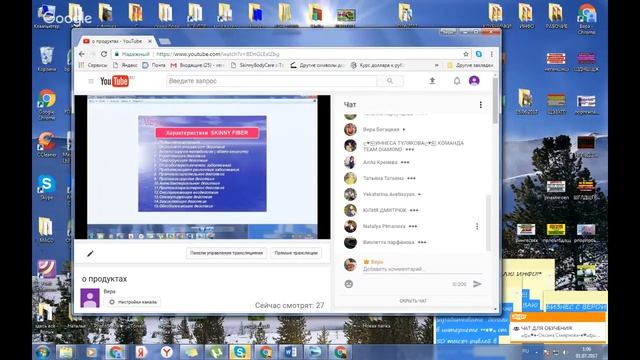Open the Recycle Bin desktop icon

pyautogui.click(x=47, y=59)
